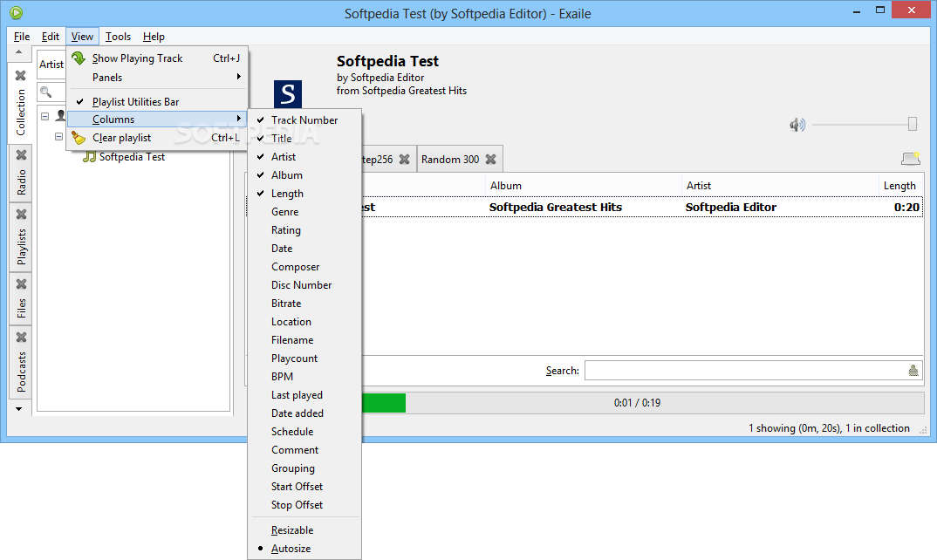Enable the Bitrate column

tap(304, 304)
